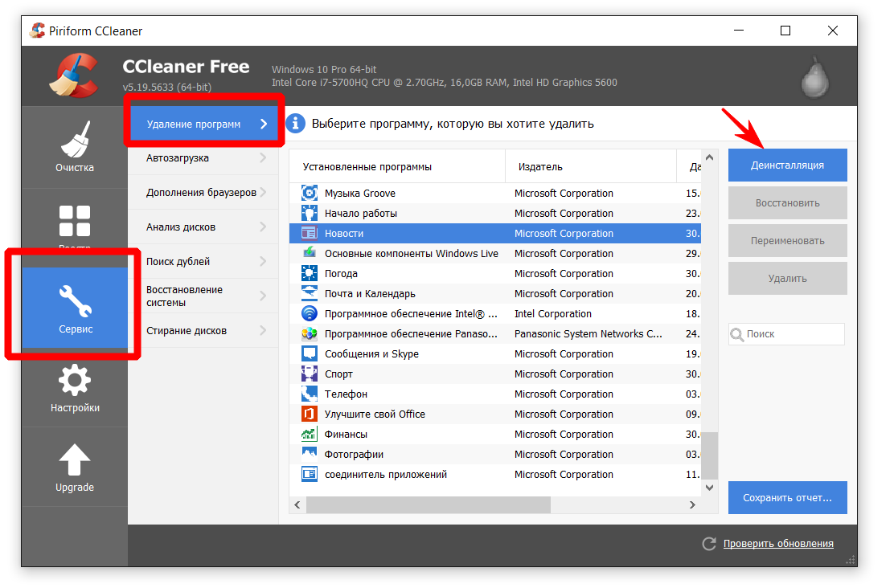Sort by Издатель column header
The height and width of the screenshot is (588, 894).
pos(540,167)
